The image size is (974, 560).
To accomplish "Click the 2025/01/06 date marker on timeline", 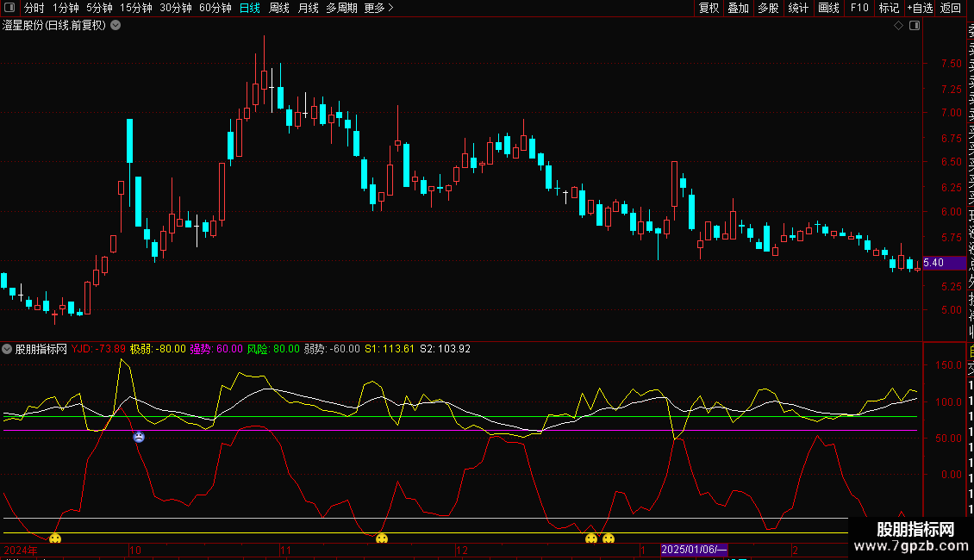I will (695, 550).
